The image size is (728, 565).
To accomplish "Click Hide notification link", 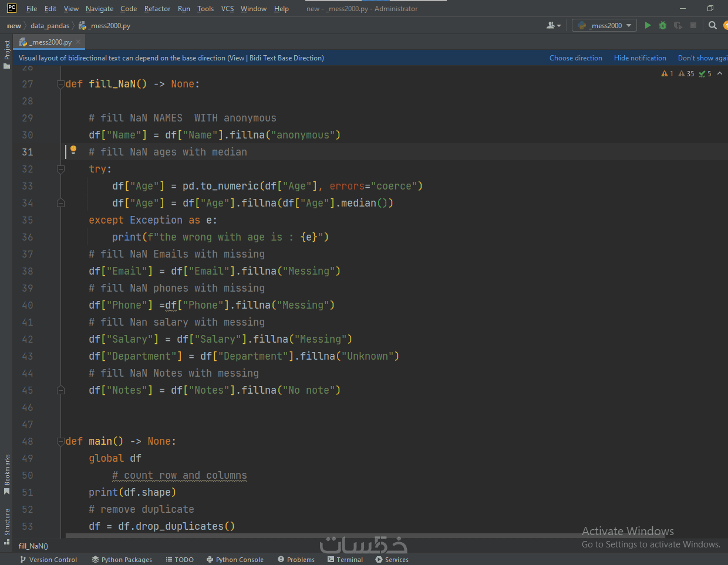I will pos(640,58).
